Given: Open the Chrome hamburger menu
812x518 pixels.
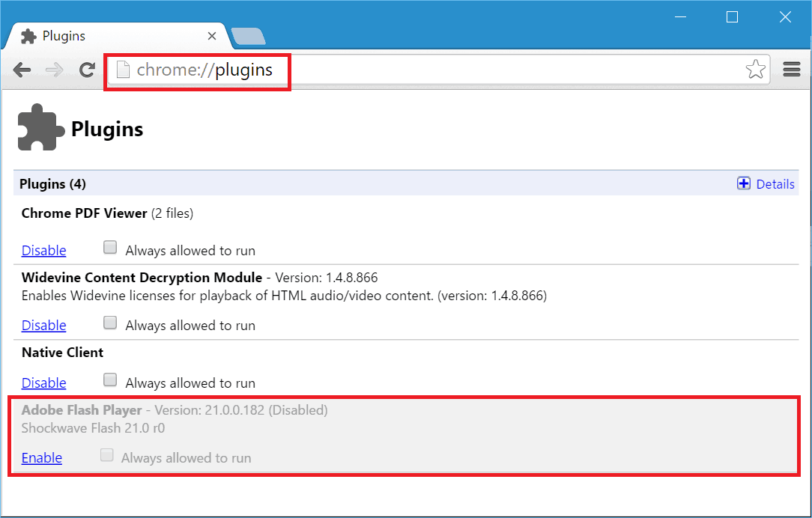Looking at the screenshot, I should 792,70.
